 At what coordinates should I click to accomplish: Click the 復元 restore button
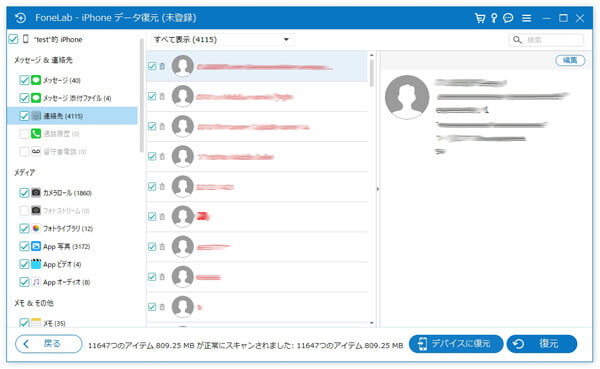[x=541, y=344]
